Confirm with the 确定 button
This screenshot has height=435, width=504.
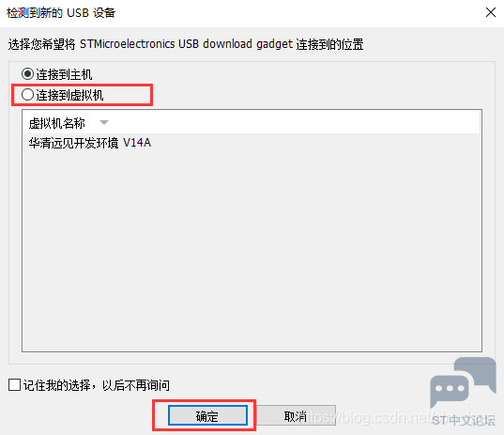pos(207,415)
